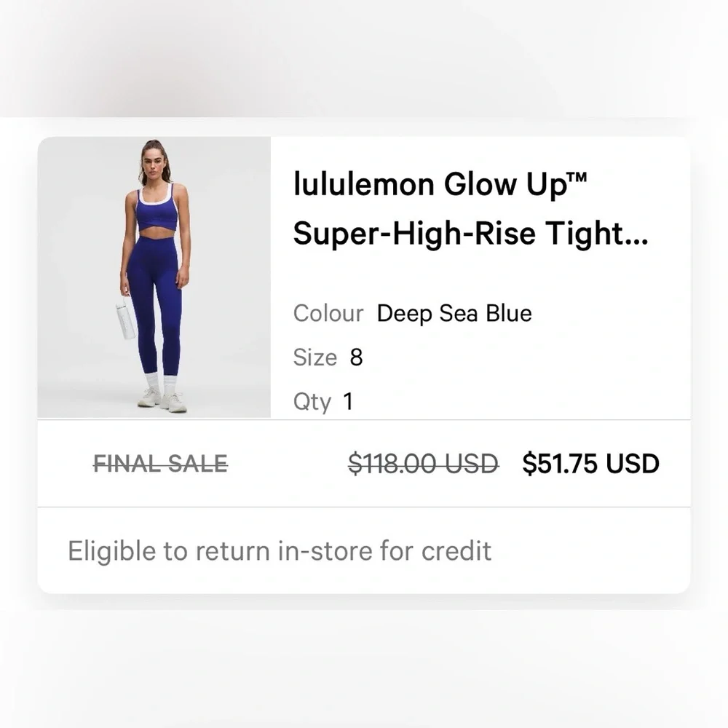728x728 pixels.
Task: Click the white water bottle in photo
Action: pyautogui.click(x=124, y=321)
